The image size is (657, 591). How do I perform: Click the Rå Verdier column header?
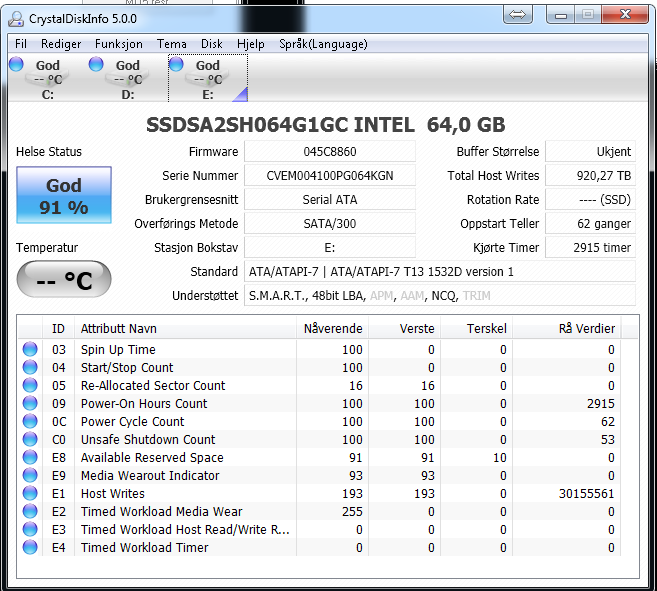(x=567, y=329)
